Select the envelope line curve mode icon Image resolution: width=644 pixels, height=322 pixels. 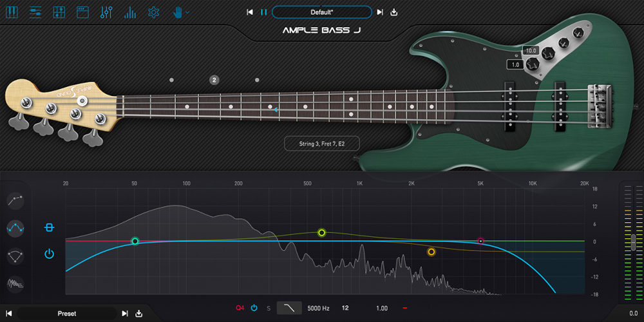[15, 200]
